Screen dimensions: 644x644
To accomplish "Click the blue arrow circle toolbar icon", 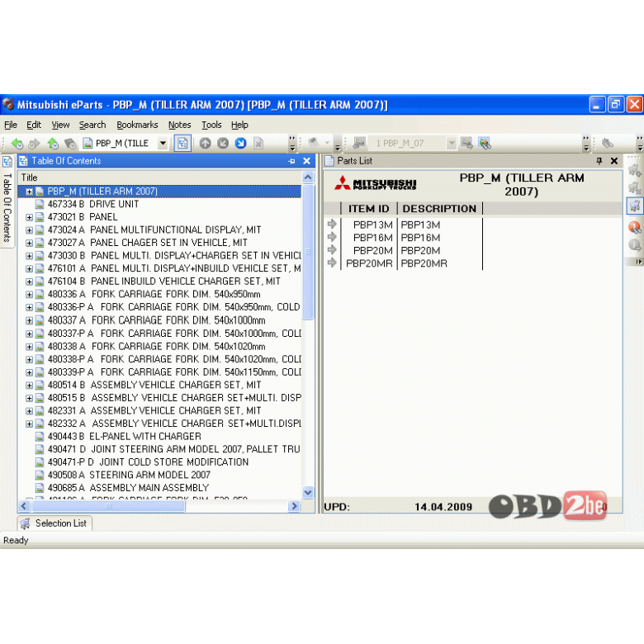I will coord(241,144).
